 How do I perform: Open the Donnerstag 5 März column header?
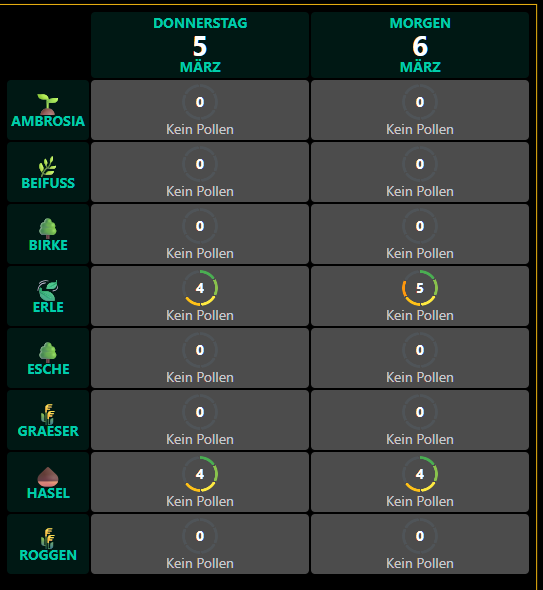coord(200,45)
